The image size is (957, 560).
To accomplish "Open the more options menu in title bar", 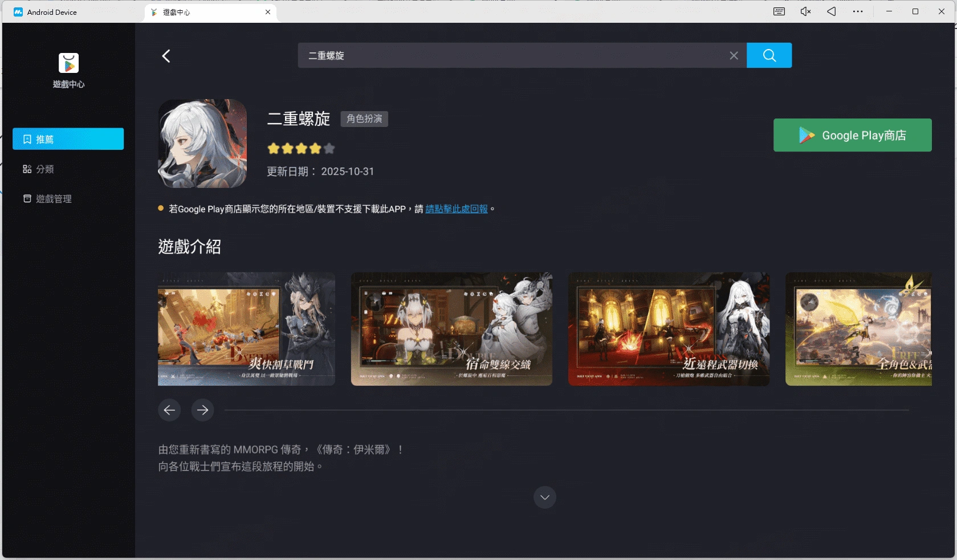I will [859, 11].
